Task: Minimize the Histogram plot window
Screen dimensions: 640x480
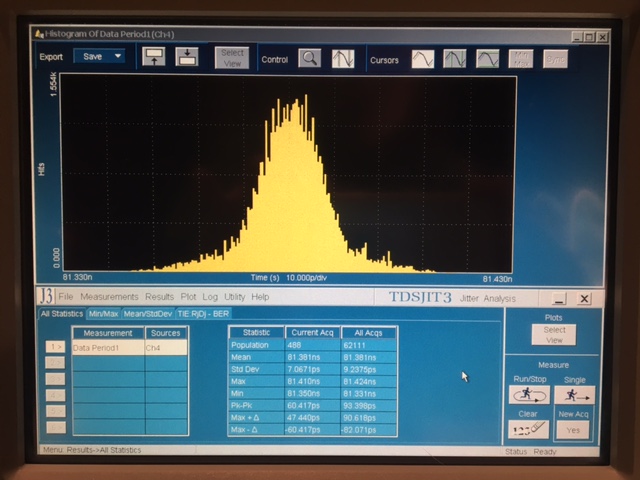Action: [x=577, y=37]
